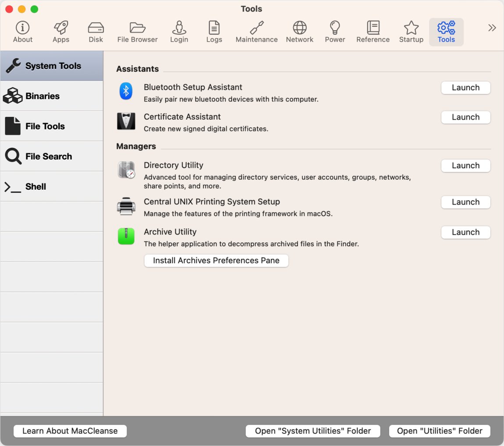Screen dimensions: 504x446
Task: Open the "System Utilities" folder
Action: [x=313, y=431]
